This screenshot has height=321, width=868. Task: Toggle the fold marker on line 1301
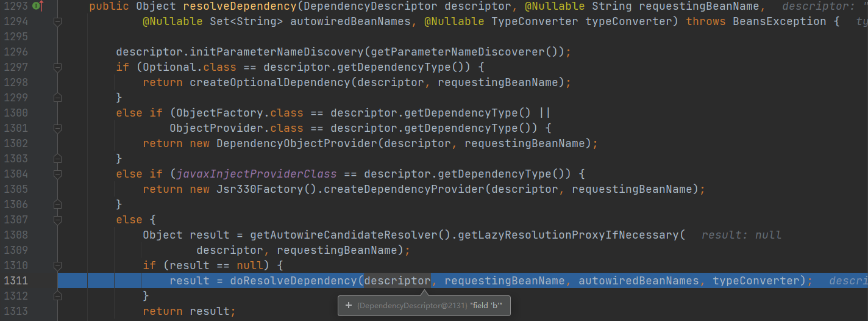57,128
